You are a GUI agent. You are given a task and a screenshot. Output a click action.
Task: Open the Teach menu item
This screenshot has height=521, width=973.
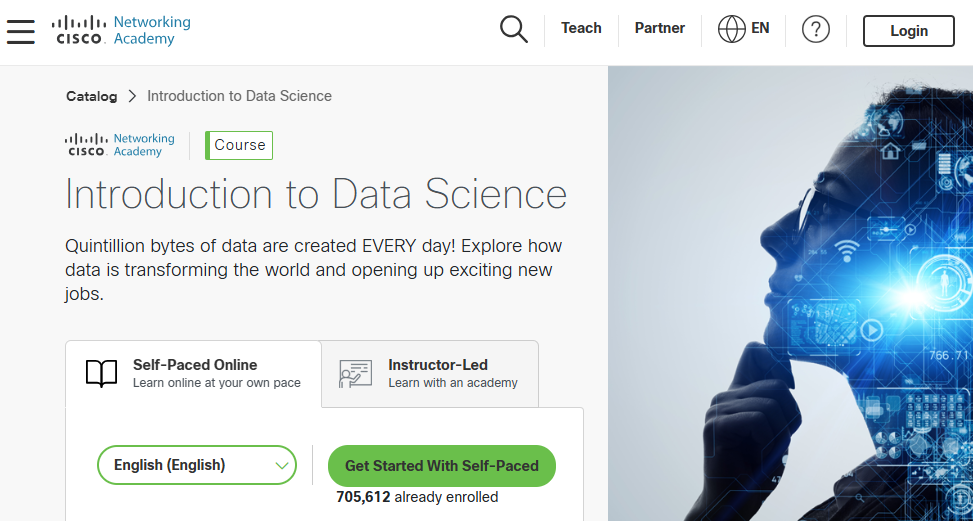(581, 29)
